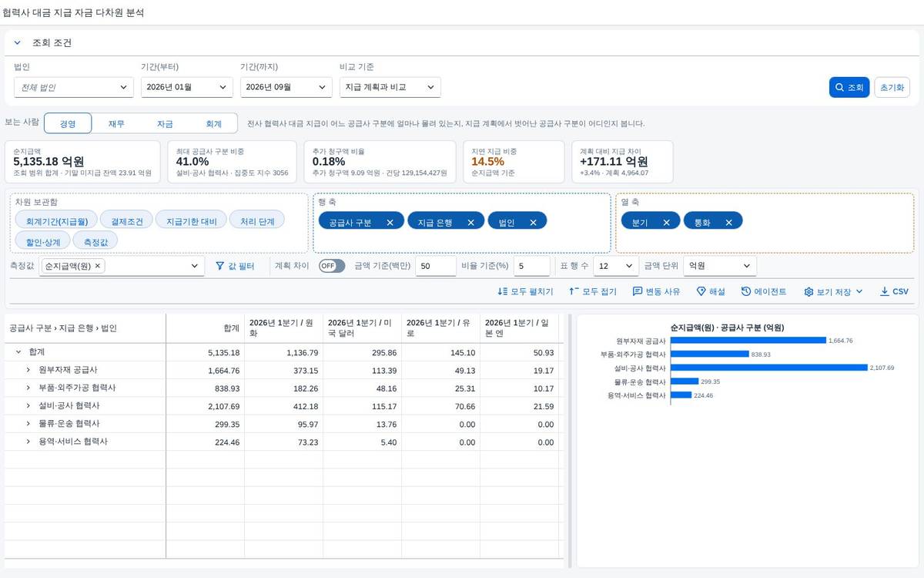Open the 값 필터 funnel filter

pos(235,266)
